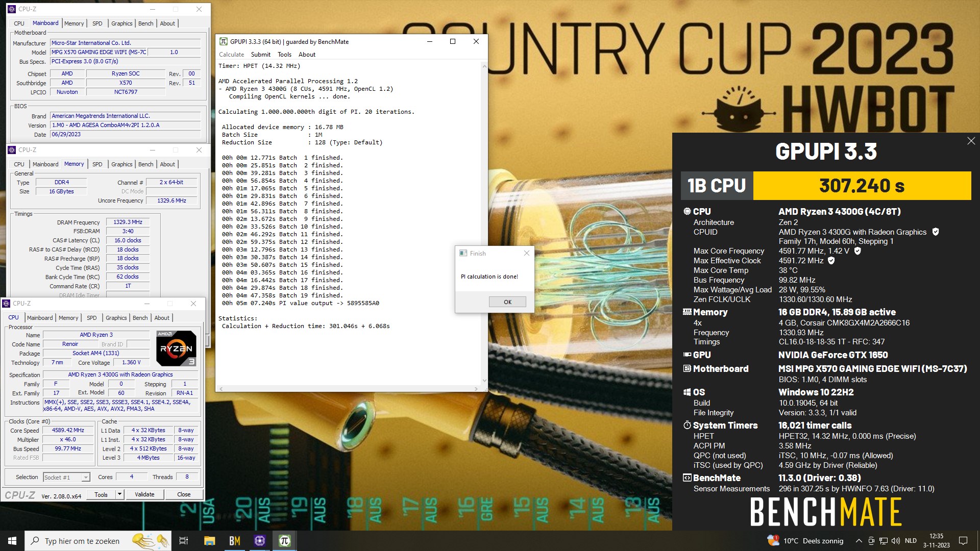Click the Validate button in CPU-Z
Viewport: 980px width, 551px height.
144,494
